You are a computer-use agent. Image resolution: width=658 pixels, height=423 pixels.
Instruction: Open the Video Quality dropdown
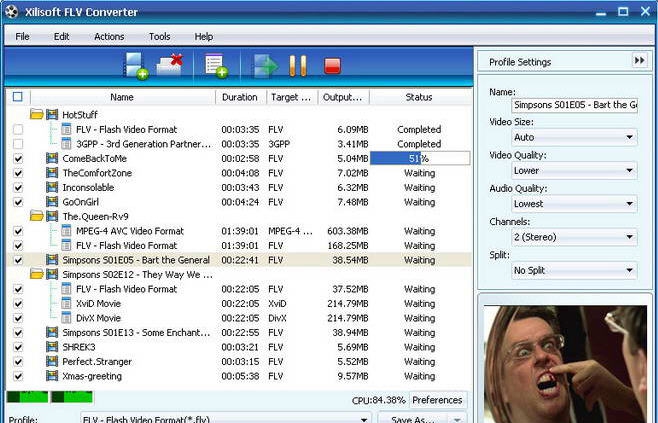(x=574, y=170)
